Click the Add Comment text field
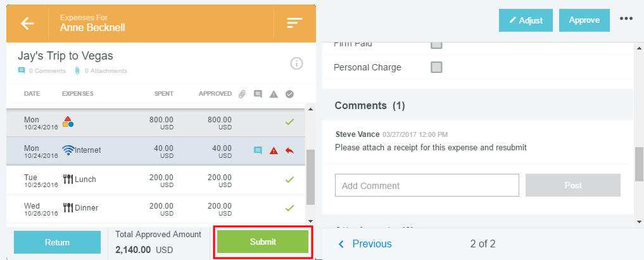The width and height of the screenshot is (644, 260). pos(427,186)
